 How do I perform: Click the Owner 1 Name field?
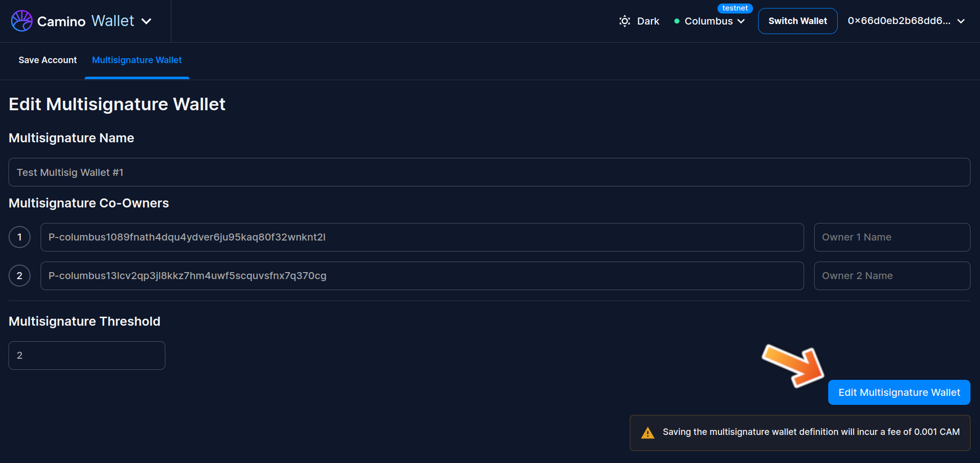point(892,237)
